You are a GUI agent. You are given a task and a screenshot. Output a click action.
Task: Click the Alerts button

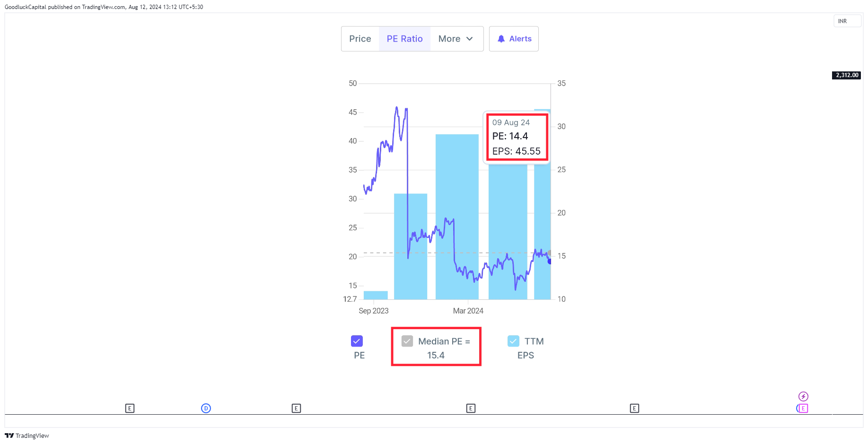[x=514, y=39]
